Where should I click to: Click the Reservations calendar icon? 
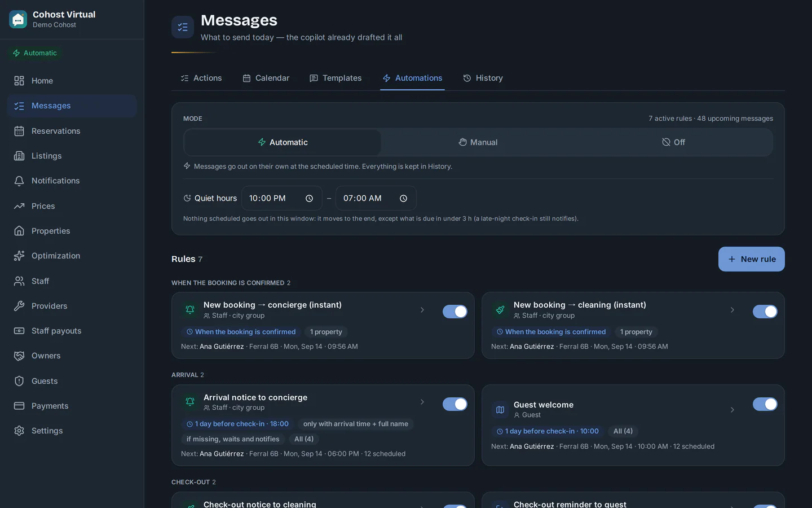pyautogui.click(x=19, y=131)
